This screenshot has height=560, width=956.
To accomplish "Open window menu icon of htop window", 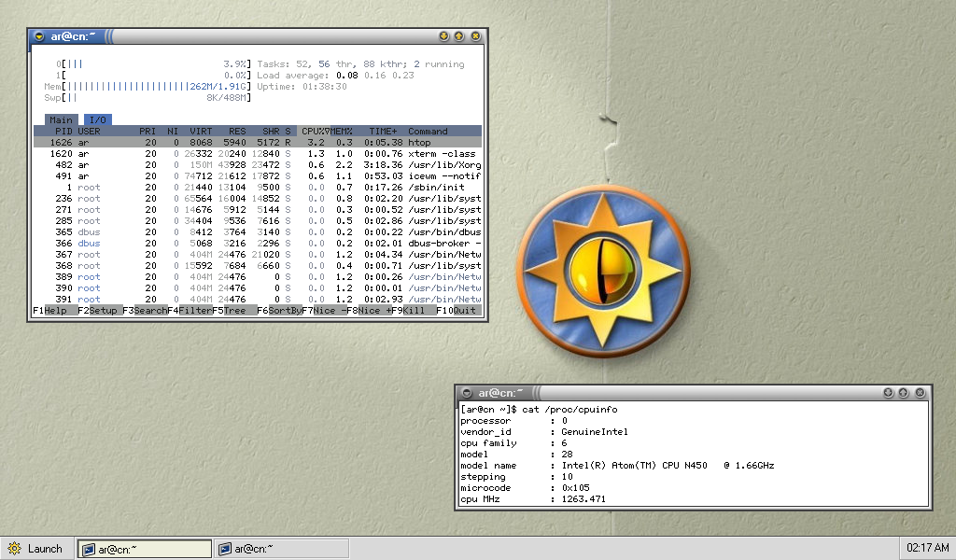I will coord(38,36).
